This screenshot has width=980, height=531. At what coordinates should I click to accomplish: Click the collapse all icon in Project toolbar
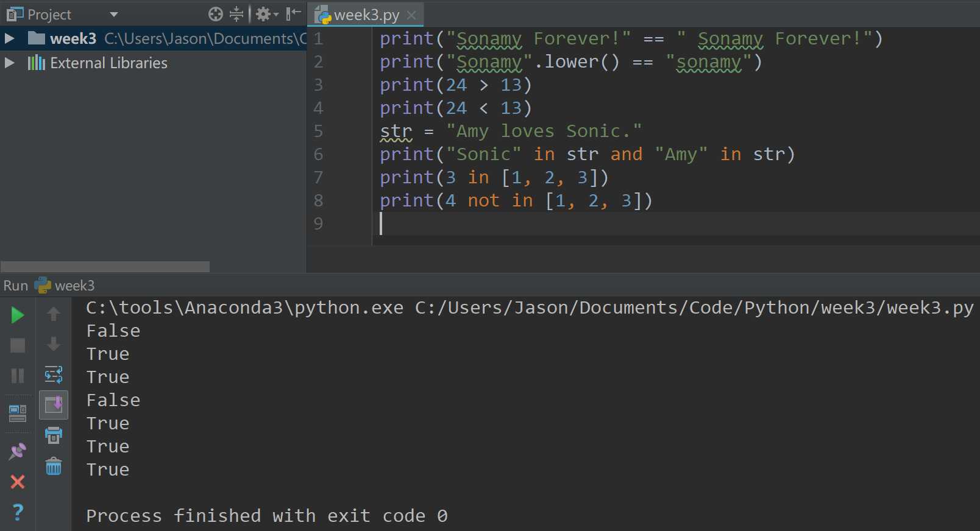(236, 14)
